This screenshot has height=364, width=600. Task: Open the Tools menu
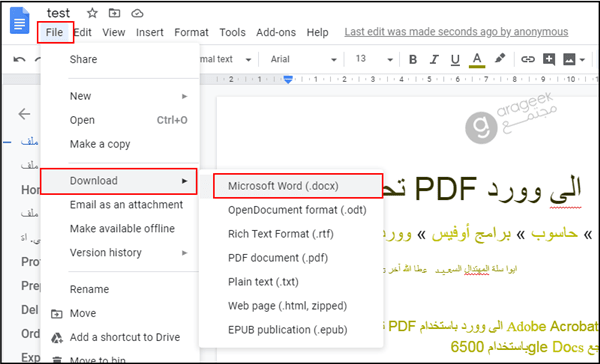[x=232, y=33]
